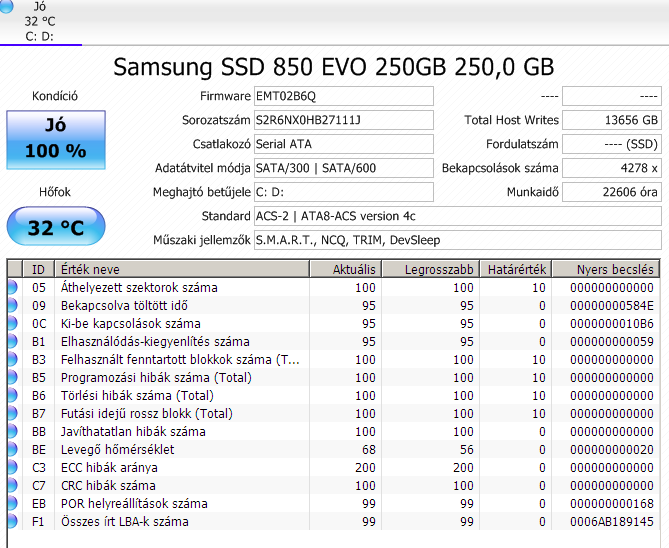Click the Meghajtó betűjele field C: D:

(344, 192)
